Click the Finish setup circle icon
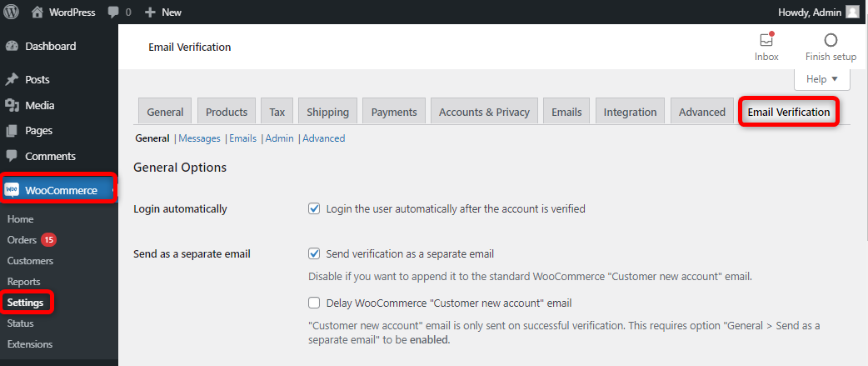The image size is (868, 366). click(831, 40)
